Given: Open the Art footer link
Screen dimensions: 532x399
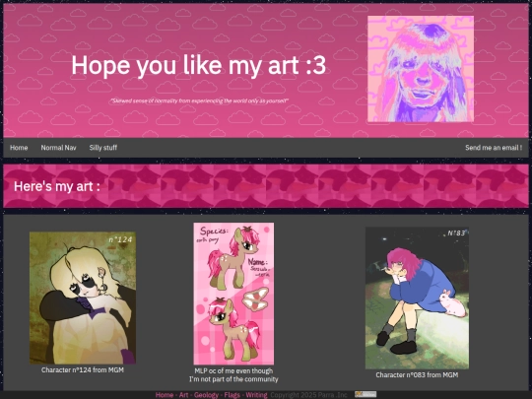Looking at the screenshot, I should pos(183,395).
